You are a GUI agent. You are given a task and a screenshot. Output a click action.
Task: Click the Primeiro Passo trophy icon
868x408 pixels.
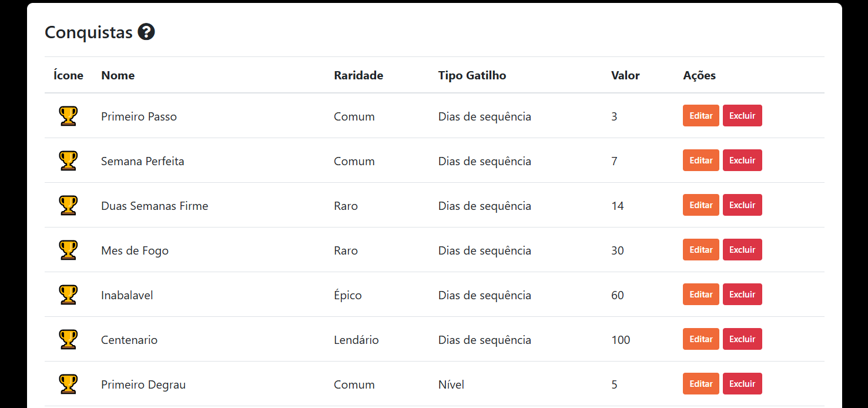68,116
